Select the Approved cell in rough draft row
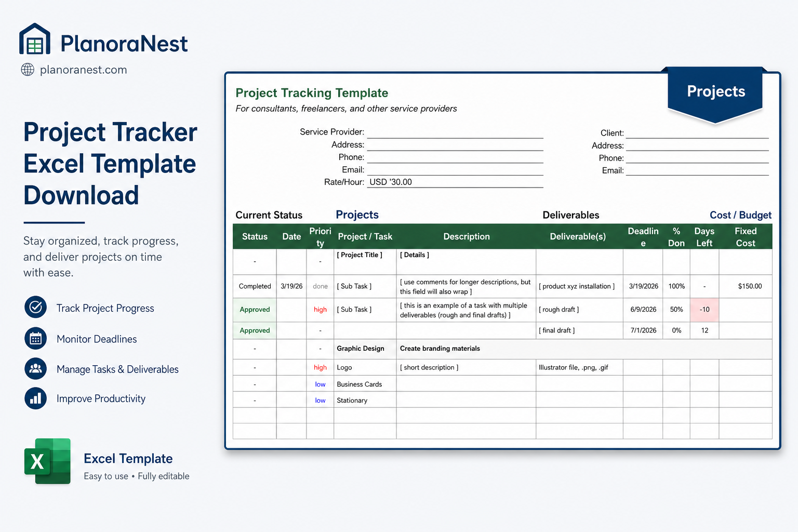This screenshot has height=532, width=798. coord(255,310)
